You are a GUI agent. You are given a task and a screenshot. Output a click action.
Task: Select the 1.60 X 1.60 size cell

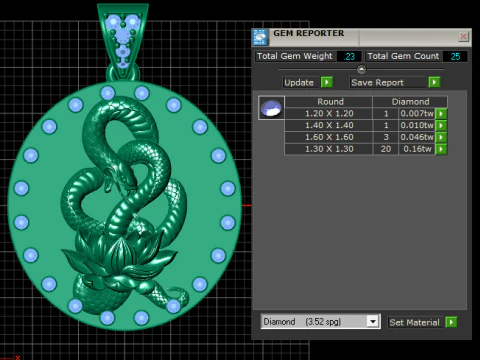pos(329,137)
